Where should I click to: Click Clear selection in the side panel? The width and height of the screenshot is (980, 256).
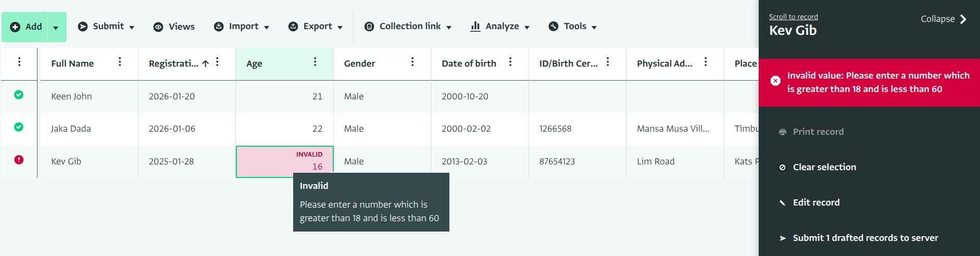[x=818, y=167]
